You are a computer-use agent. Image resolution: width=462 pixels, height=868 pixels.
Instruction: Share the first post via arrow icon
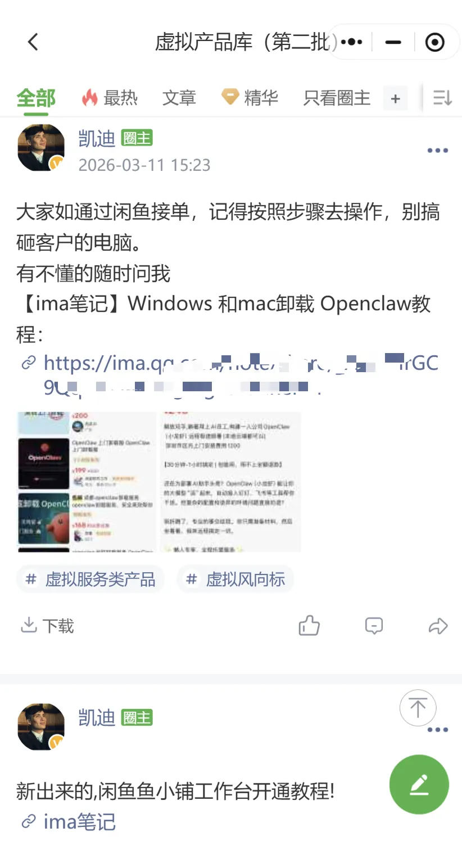point(438,626)
